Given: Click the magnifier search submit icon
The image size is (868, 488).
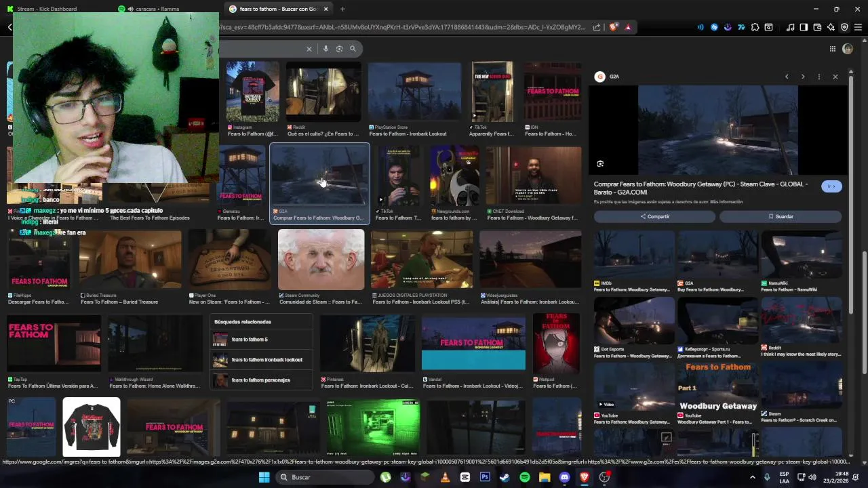Looking at the screenshot, I should point(353,49).
